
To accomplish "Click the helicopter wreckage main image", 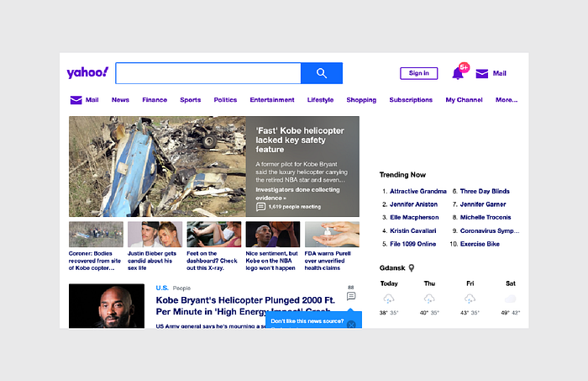I will click(158, 167).
